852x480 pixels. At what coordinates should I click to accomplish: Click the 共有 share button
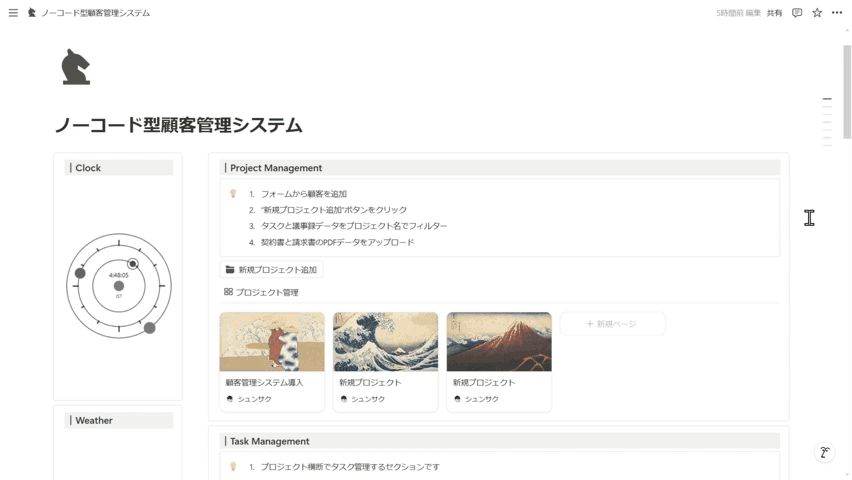pyautogui.click(x=774, y=13)
